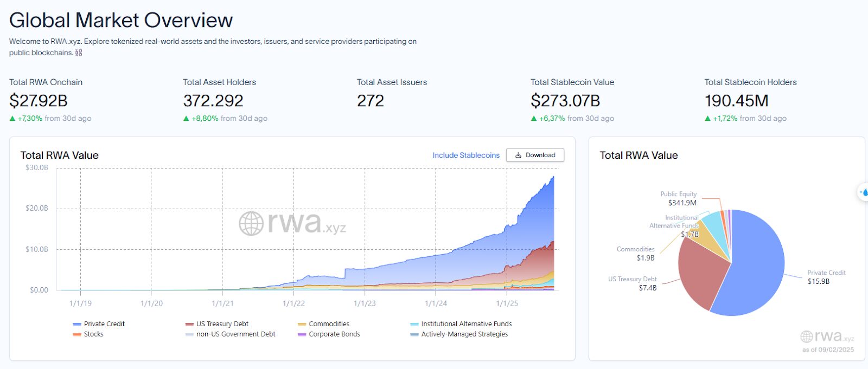Click the Download button on the chart
This screenshot has width=868, height=369.
535,155
